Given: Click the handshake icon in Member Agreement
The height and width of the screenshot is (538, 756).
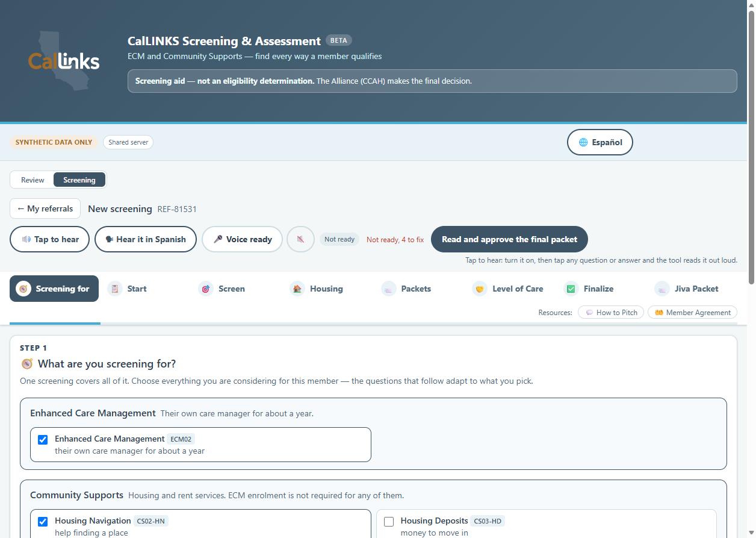Looking at the screenshot, I should pyautogui.click(x=659, y=313).
